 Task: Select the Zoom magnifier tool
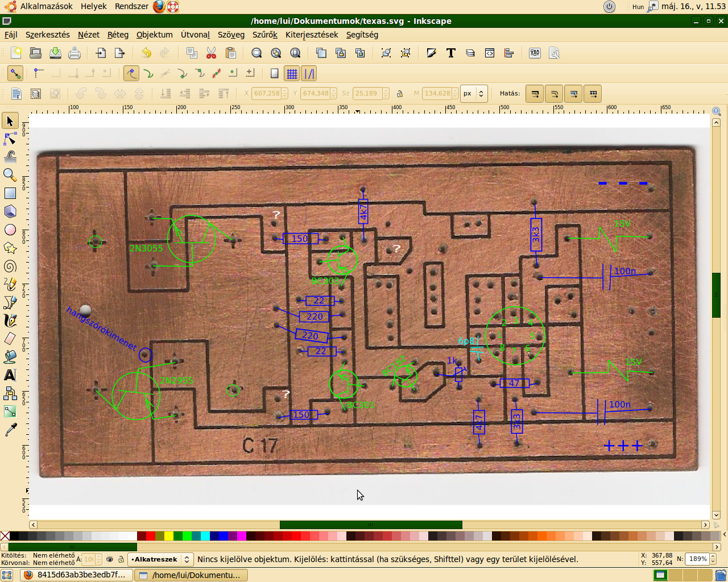(x=10, y=174)
